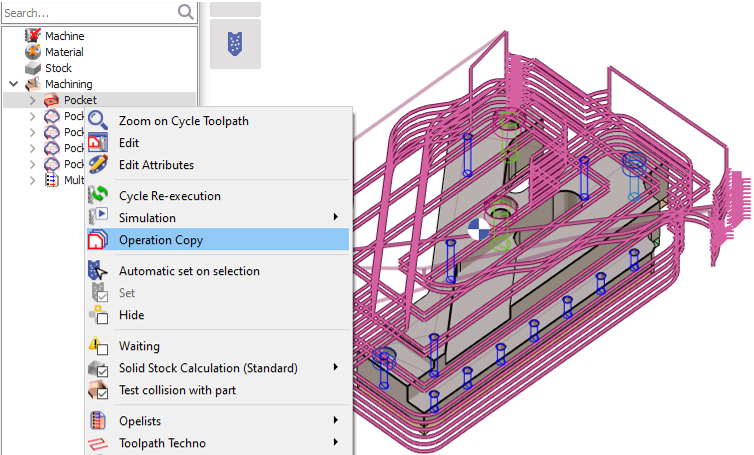Click the Edit Attributes pencil icon
This screenshot has width=754, height=455.
point(99,165)
